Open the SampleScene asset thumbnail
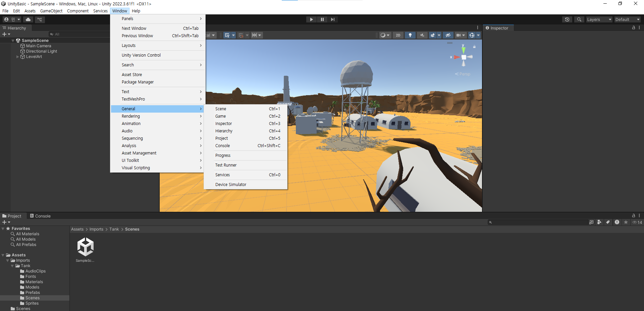 [85, 250]
